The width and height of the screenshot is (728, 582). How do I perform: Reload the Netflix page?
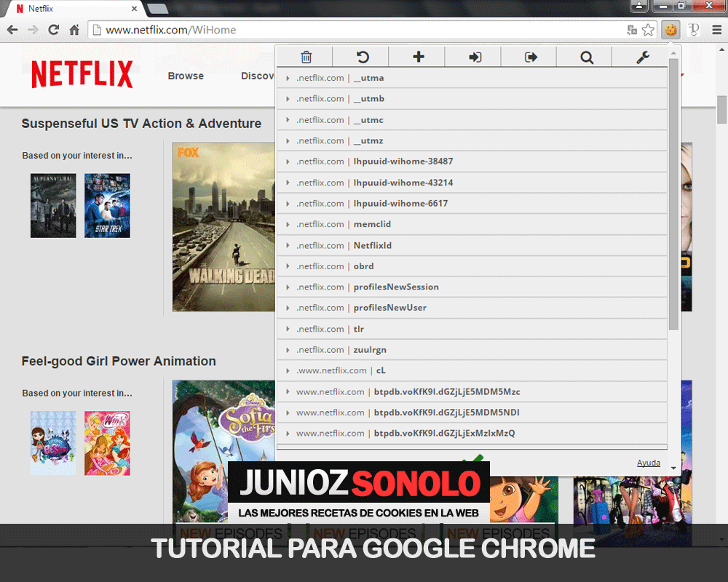53,30
